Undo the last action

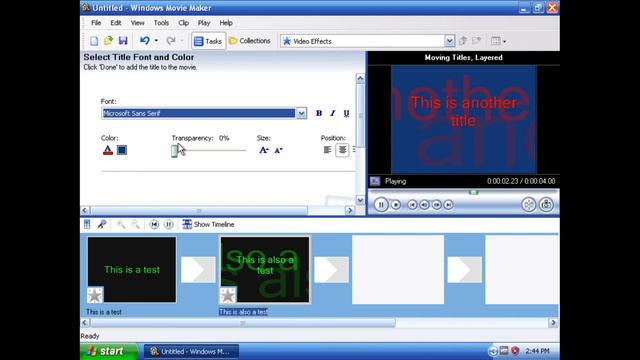point(144,41)
